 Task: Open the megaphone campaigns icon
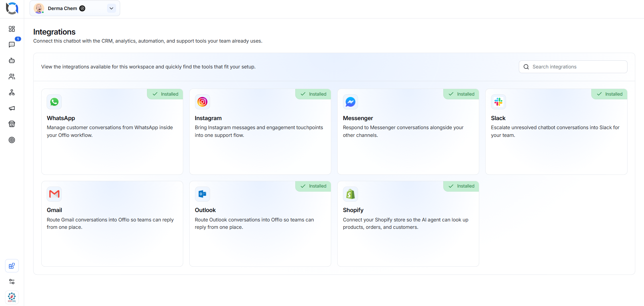coord(12,108)
